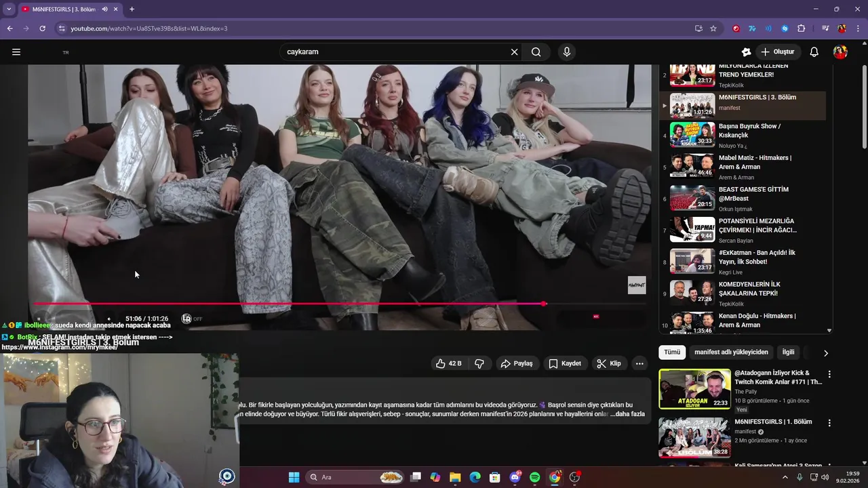Show hidden system tray icons
Viewport: 868px width, 488px height.
click(x=785, y=477)
